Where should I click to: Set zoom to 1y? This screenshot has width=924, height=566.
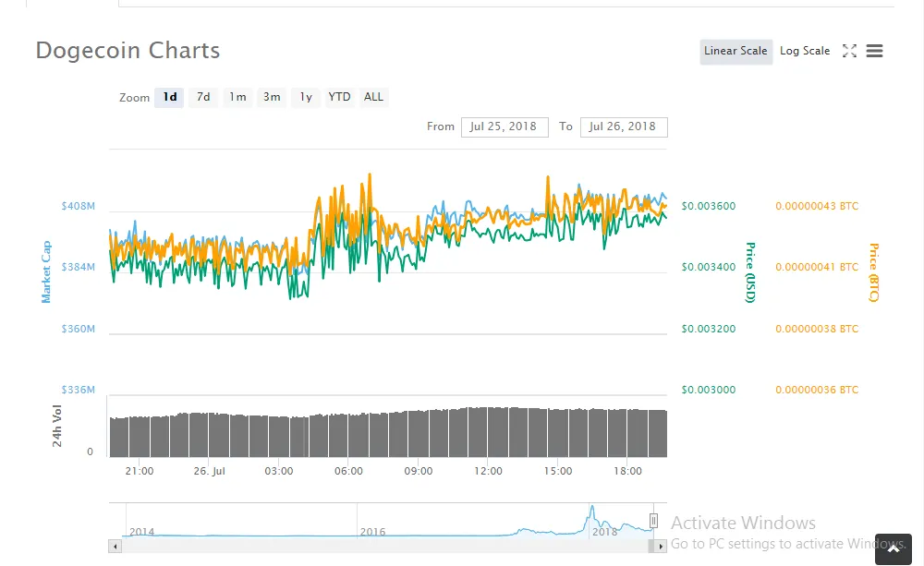(306, 97)
